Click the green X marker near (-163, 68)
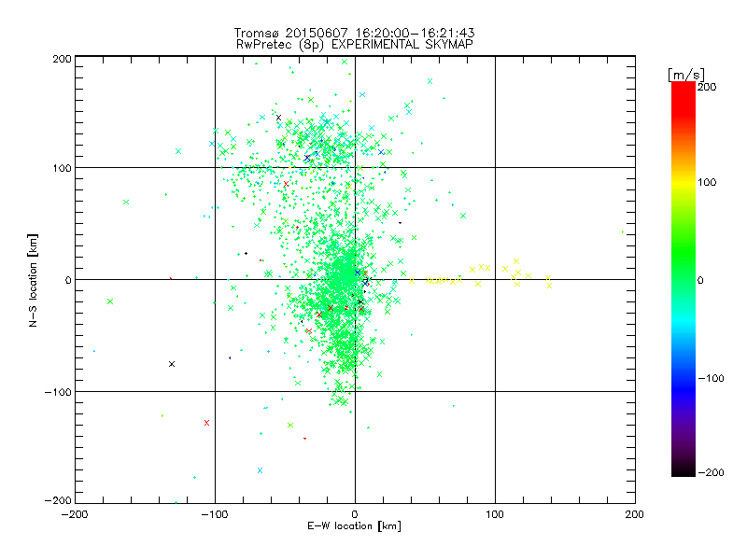Viewport: 747px width, 560px height. 126,203
